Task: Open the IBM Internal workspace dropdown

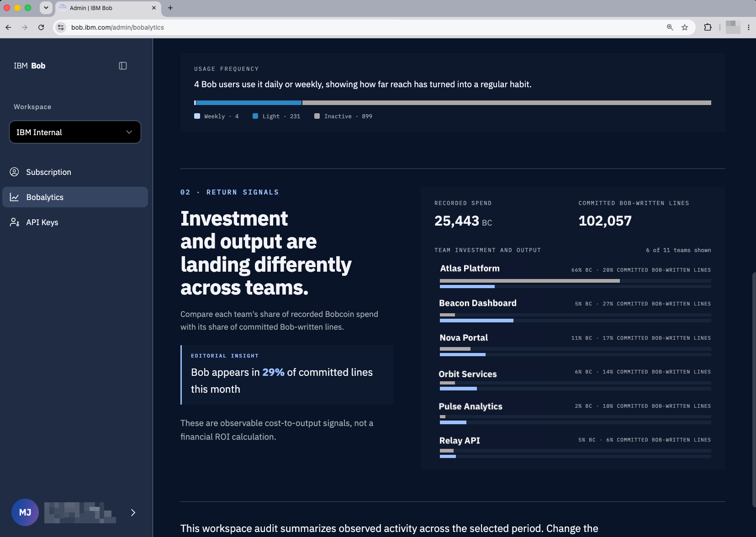Action: click(x=75, y=132)
